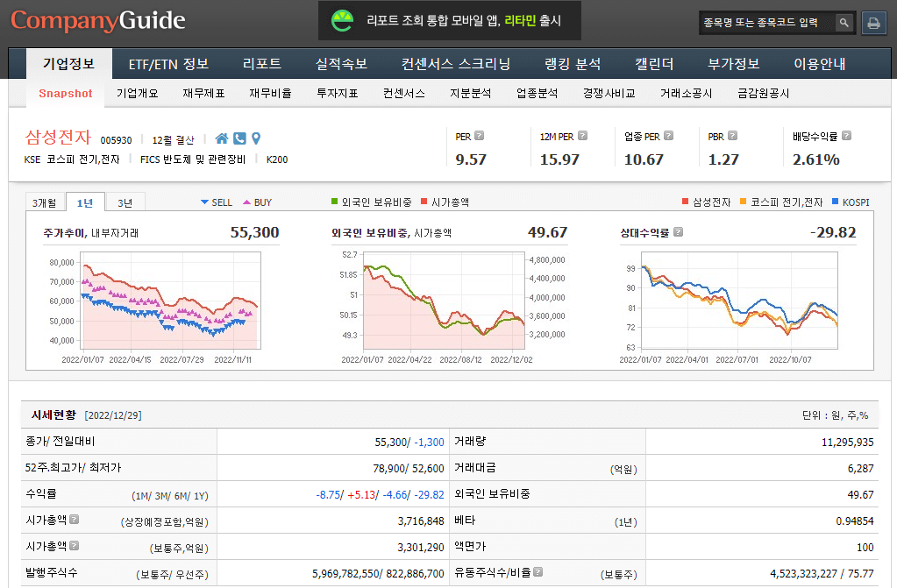Viewport: 897px width, 588px height.
Task: Open the 기업정보 main menu
Action: click(x=68, y=63)
